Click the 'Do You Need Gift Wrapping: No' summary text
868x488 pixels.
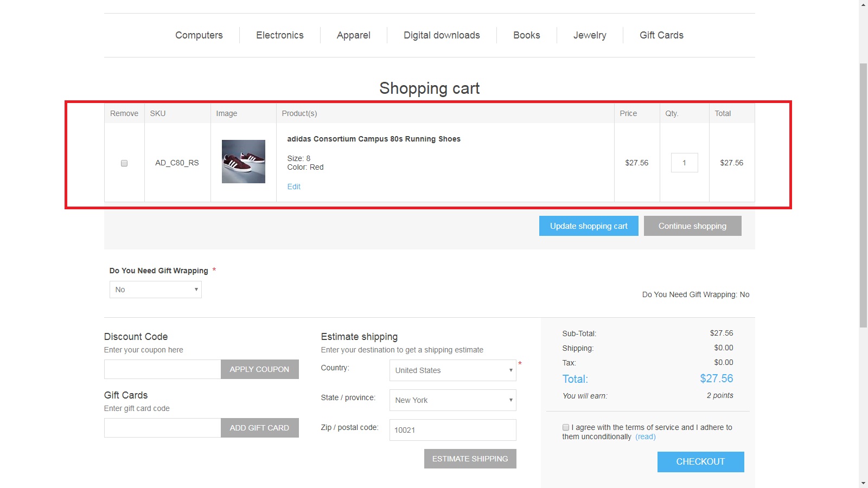pos(695,294)
